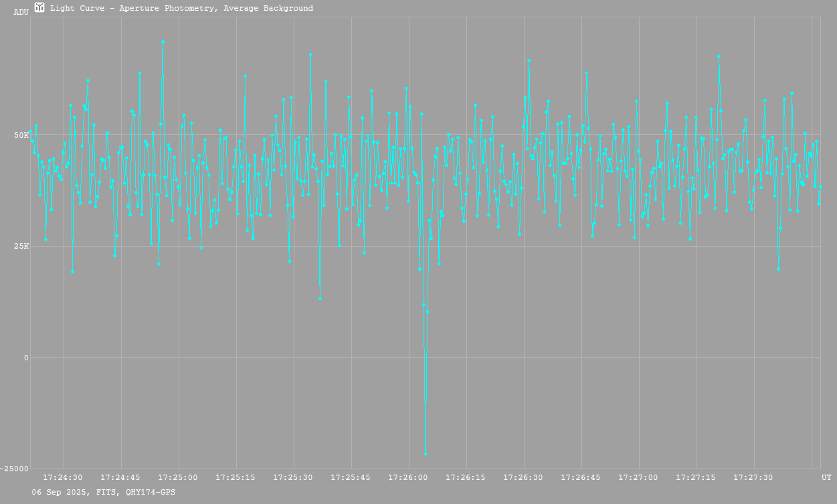Viewport: 837px width, 504px height.
Task: Click the lowest data point below -20000 ADU
Action: click(x=426, y=455)
